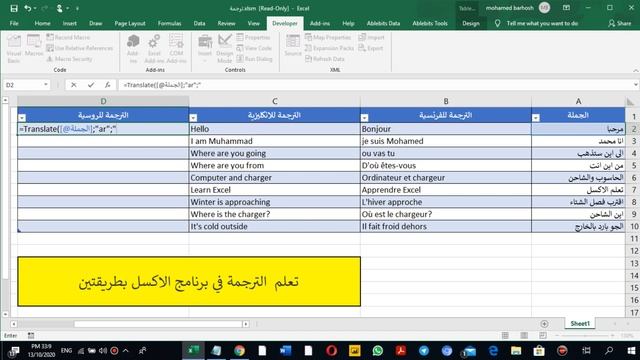Switch to the Formulas tab
Image resolution: width=640 pixels, height=360 pixels.
[169, 23]
